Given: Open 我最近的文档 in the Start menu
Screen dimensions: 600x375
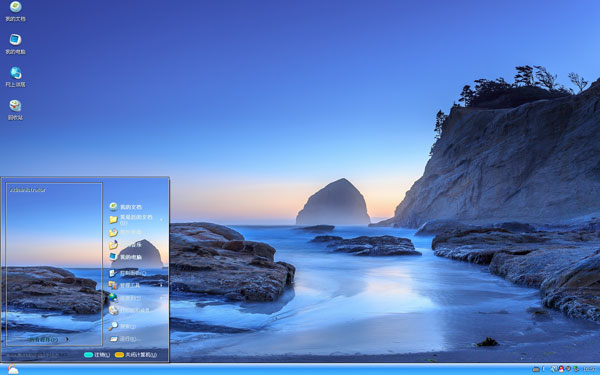Looking at the screenshot, I should [x=131, y=220].
